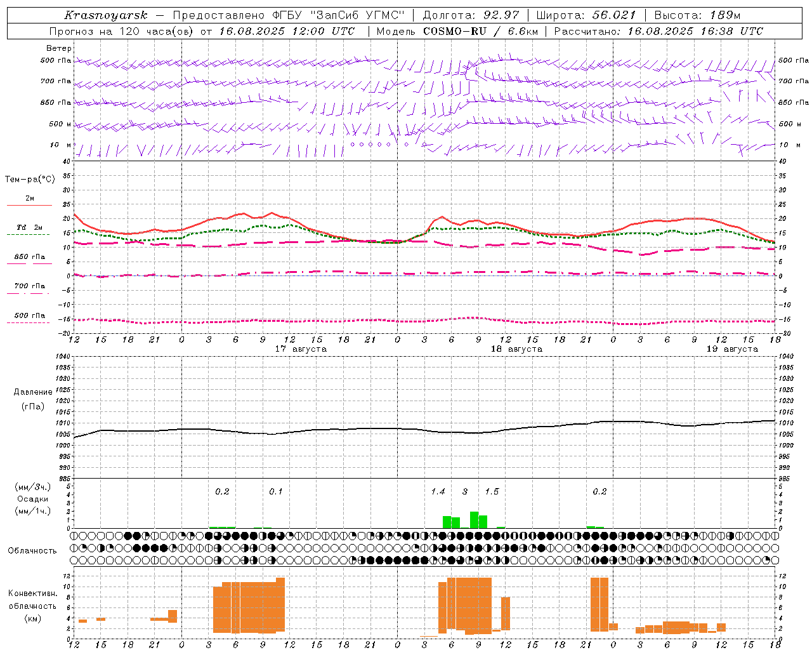The image size is (812, 650).
Task: Click the Долгота: 92.97 header field
Action: pyautogui.click(x=471, y=15)
